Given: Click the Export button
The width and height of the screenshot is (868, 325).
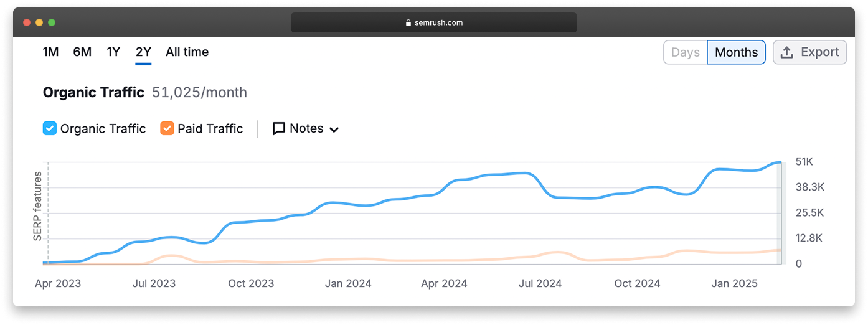Looking at the screenshot, I should pyautogui.click(x=810, y=52).
